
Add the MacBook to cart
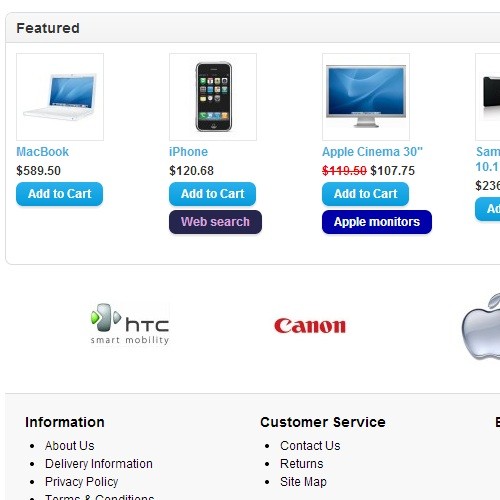pyautogui.click(x=60, y=194)
